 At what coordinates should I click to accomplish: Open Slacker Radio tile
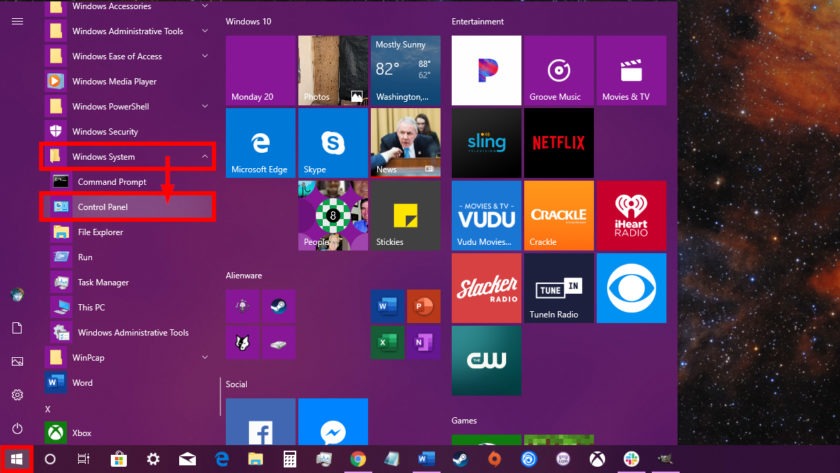[x=486, y=288]
